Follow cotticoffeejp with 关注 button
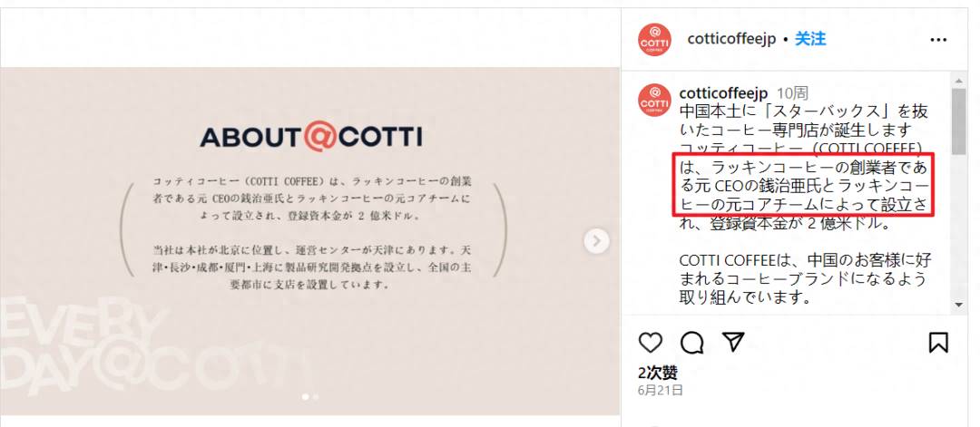Screen dimensions: 980x427 click(810, 39)
